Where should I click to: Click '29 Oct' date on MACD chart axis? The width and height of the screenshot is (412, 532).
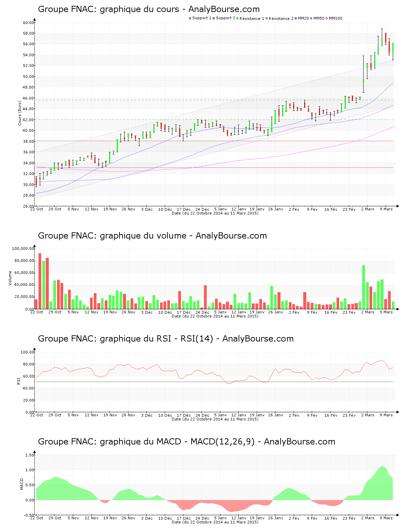click(55, 518)
